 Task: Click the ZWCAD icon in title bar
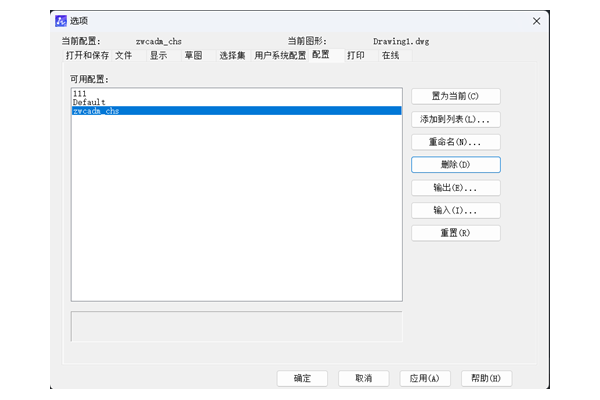pyautogui.click(x=61, y=21)
